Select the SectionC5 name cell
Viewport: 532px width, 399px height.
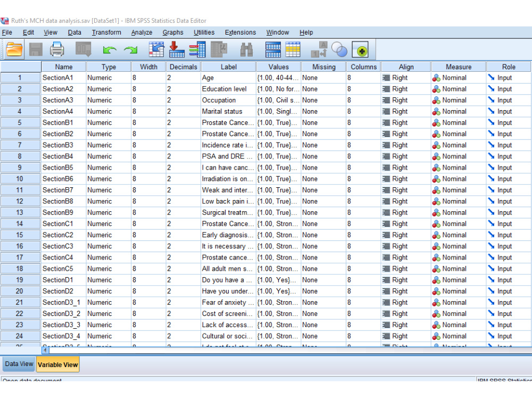click(x=64, y=269)
